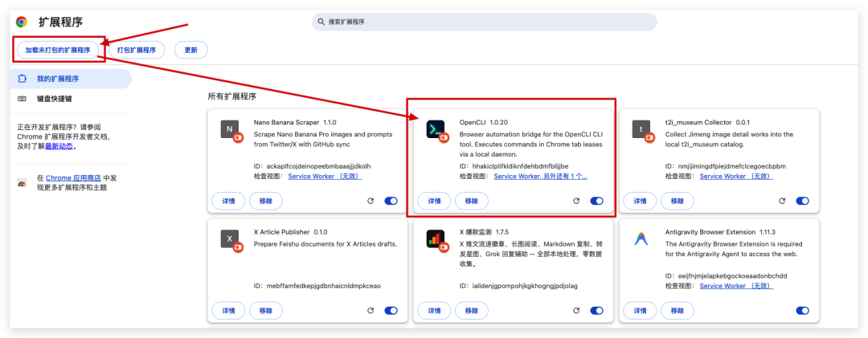Disable the Nano Banana Scraper extension

click(x=391, y=202)
